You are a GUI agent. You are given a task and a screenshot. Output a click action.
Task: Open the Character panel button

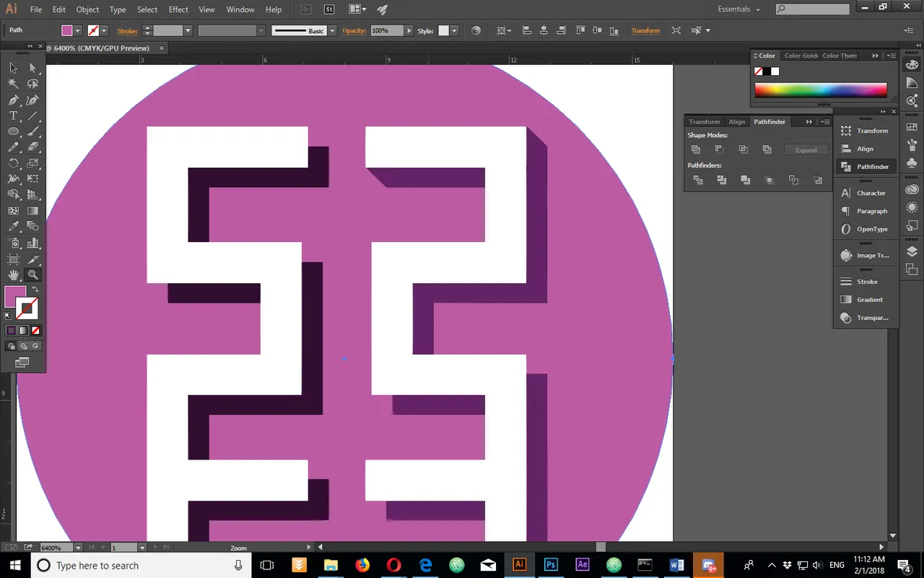click(866, 193)
